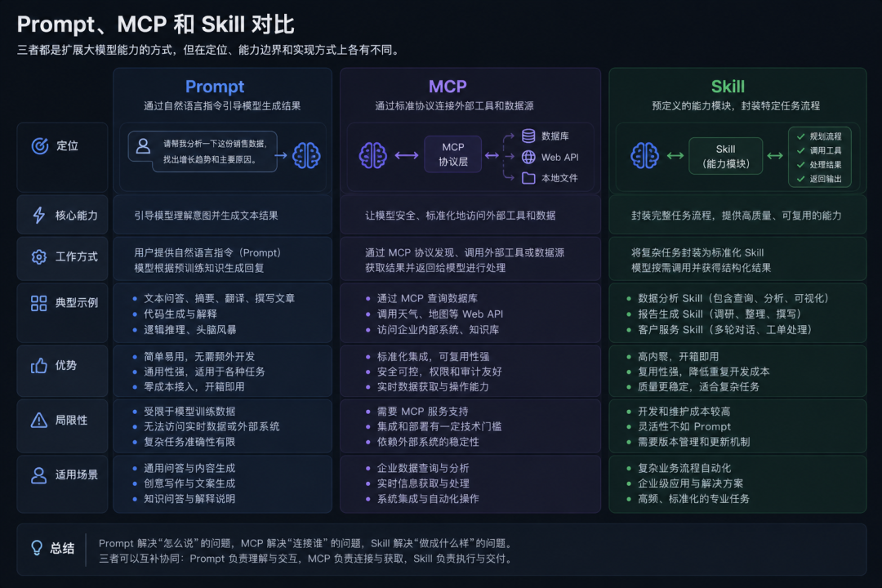Click the main title 'Prompt、MCP 和 Skill 对比'

click(x=156, y=24)
